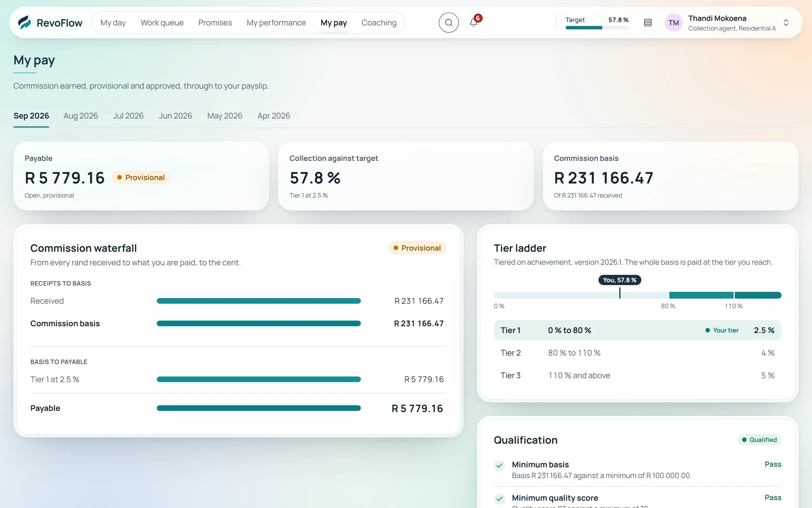Switch to the Jul 2026 tab
This screenshot has width=812, height=508.
point(128,116)
